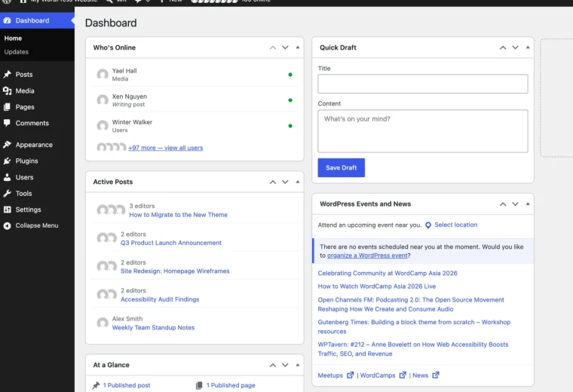Open the +97 more view all users link
The width and height of the screenshot is (573, 392).
pyautogui.click(x=166, y=148)
